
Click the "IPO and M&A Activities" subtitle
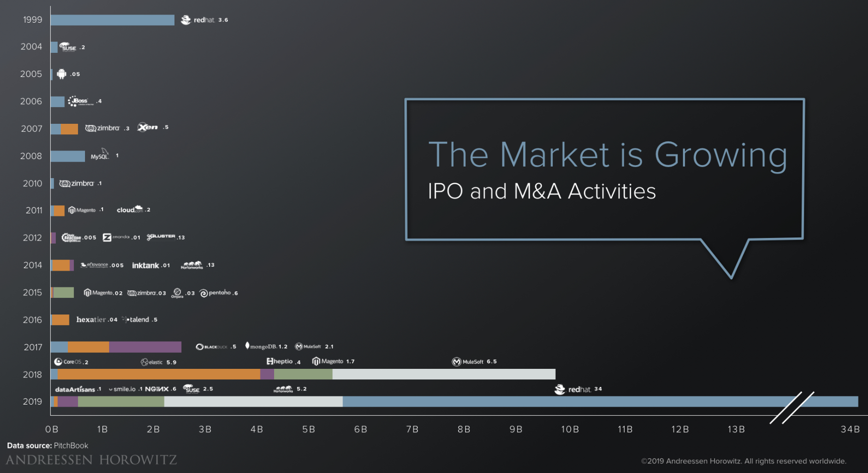click(542, 192)
